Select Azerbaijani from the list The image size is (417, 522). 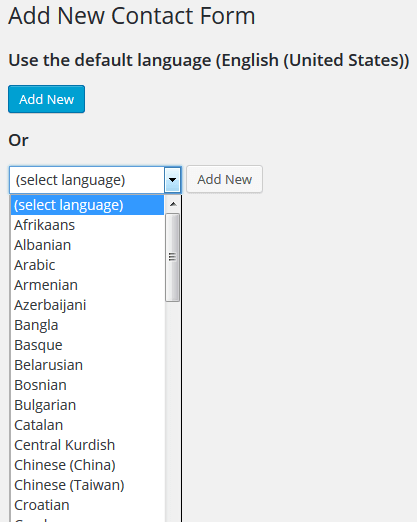pos(88,305)
